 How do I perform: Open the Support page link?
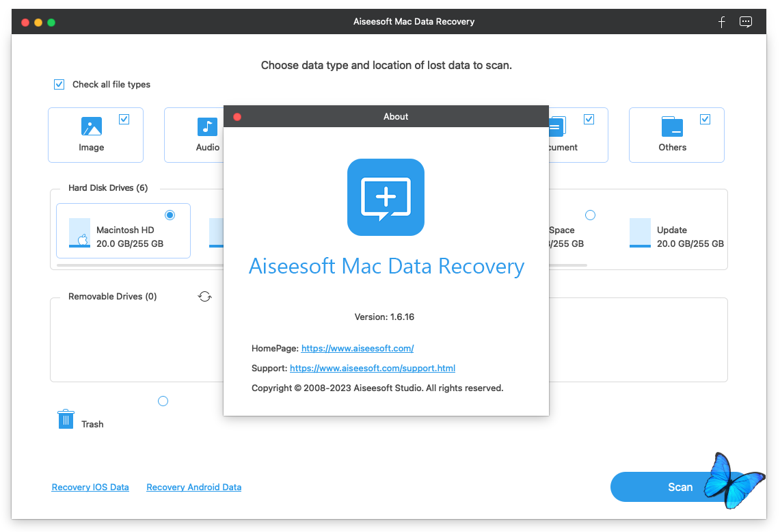(373, 368)
